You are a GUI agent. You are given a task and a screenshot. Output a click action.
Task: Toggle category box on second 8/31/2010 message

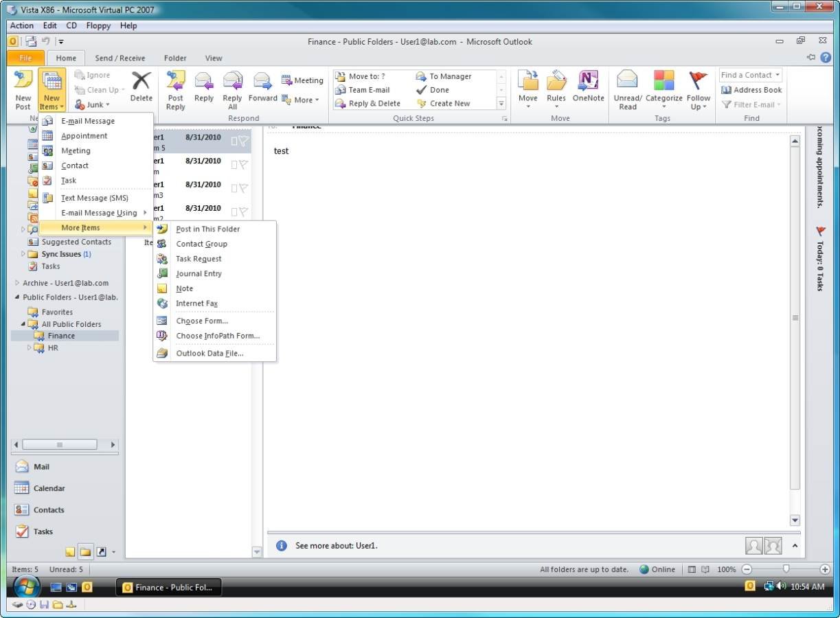click(234, 165)
